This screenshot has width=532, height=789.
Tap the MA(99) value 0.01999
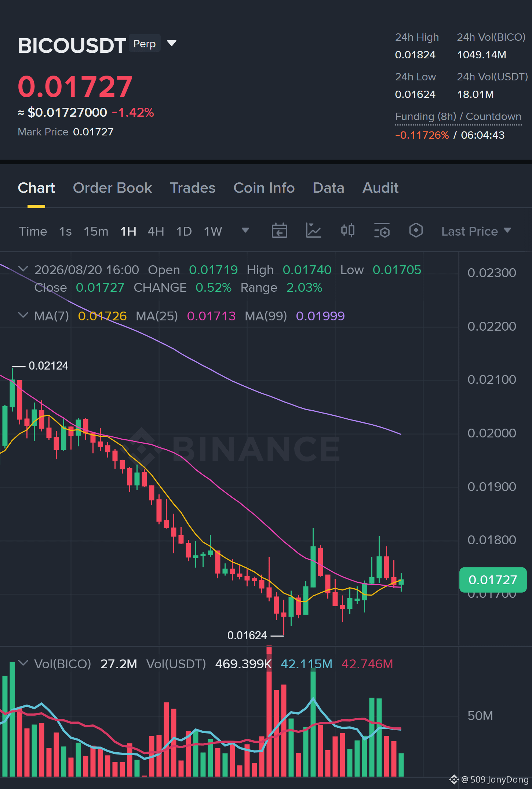(x=320, y=316)
